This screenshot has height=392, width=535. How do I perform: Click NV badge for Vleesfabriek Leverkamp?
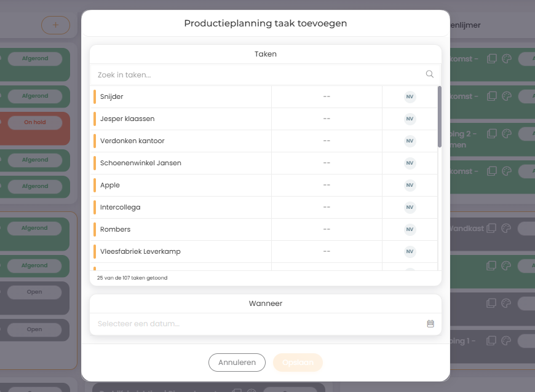[410, 252]
